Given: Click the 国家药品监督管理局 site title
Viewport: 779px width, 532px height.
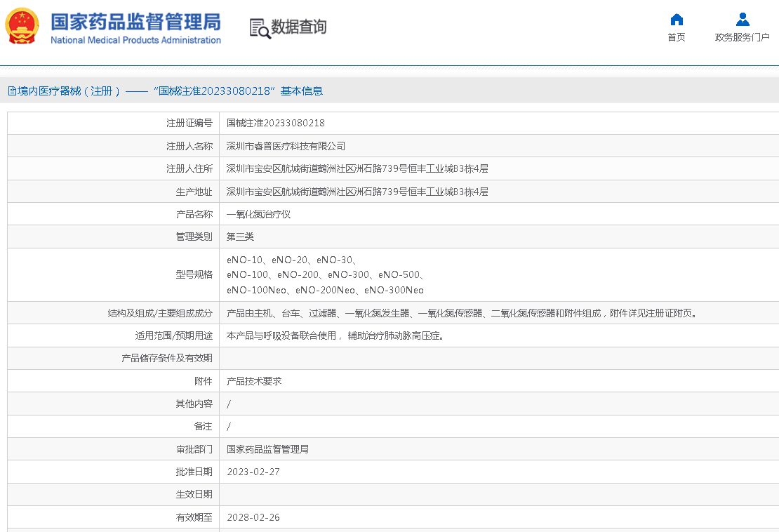Looking at the screenshot, I should [x=135, y=21].
